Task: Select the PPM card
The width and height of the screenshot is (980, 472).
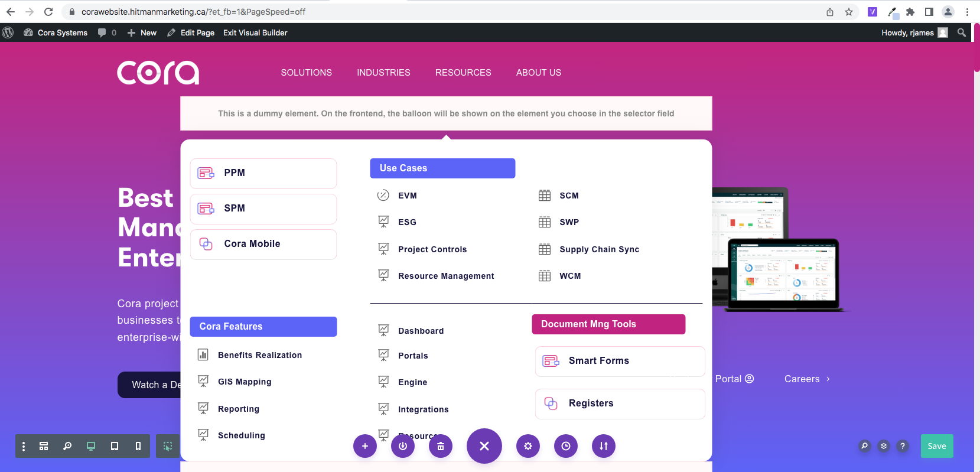Action: click(263, 173)
